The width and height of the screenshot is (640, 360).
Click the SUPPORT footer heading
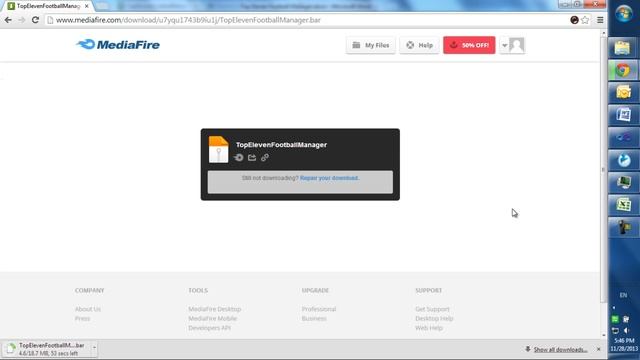pos(429,290)
